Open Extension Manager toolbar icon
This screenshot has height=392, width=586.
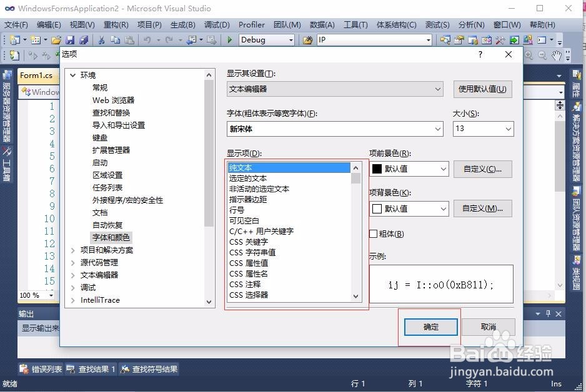[x=528, y=39]
